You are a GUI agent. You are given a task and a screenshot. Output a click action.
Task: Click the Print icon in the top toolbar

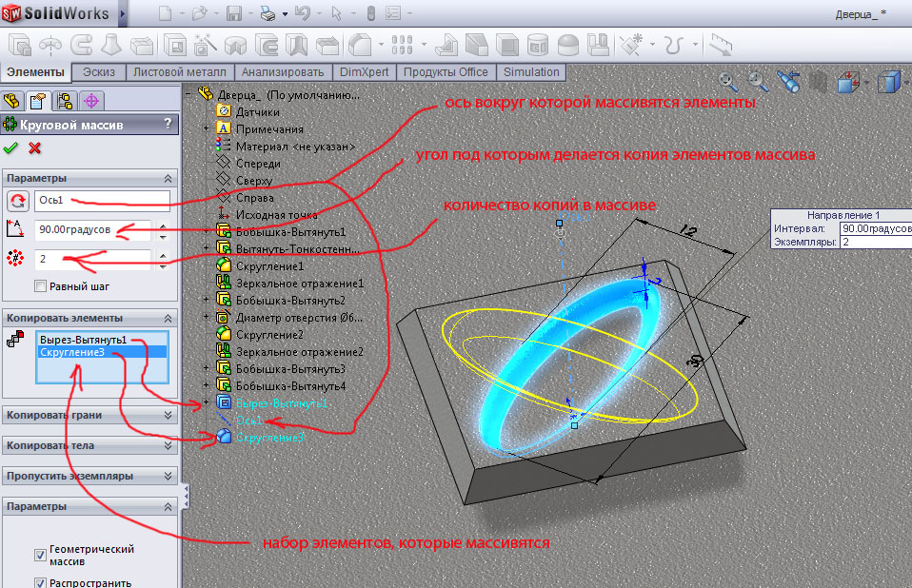click(268, 13)
